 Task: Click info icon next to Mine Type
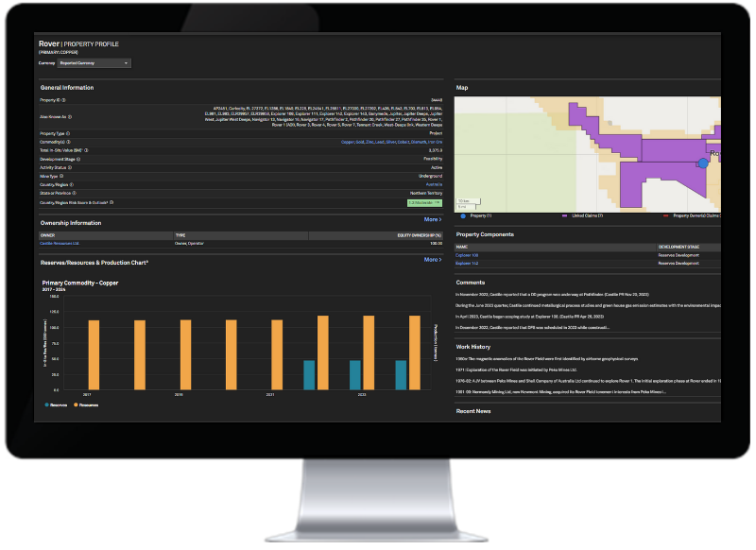[62, 176]
